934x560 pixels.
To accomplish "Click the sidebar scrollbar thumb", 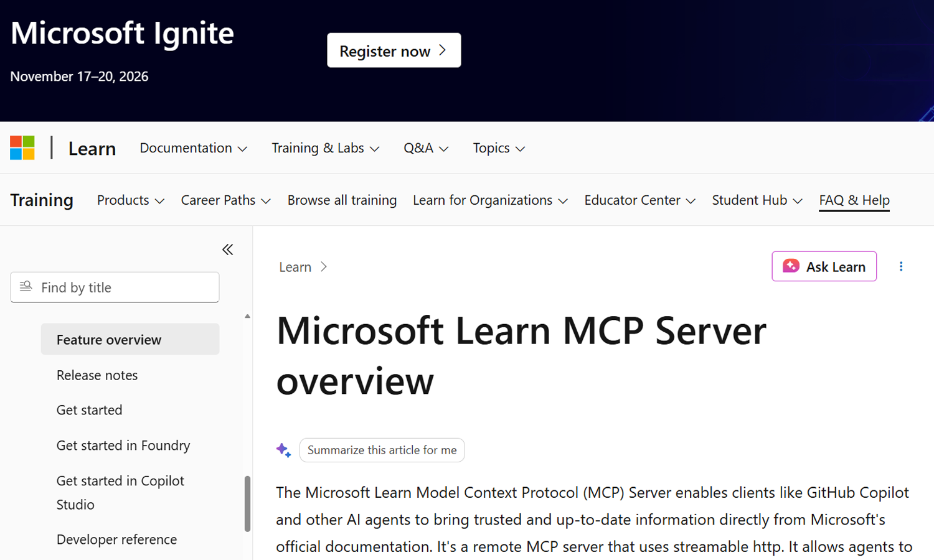I will (x=247, y=504).
